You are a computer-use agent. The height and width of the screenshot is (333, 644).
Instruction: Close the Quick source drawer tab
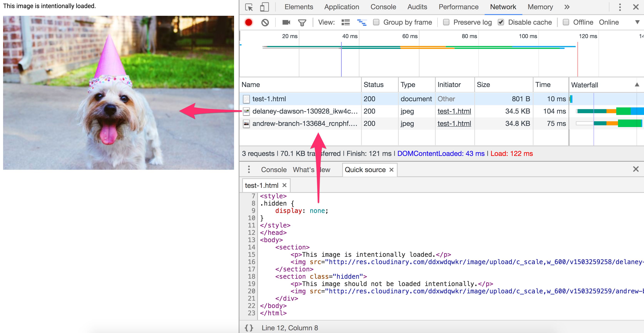coord(391,170)
